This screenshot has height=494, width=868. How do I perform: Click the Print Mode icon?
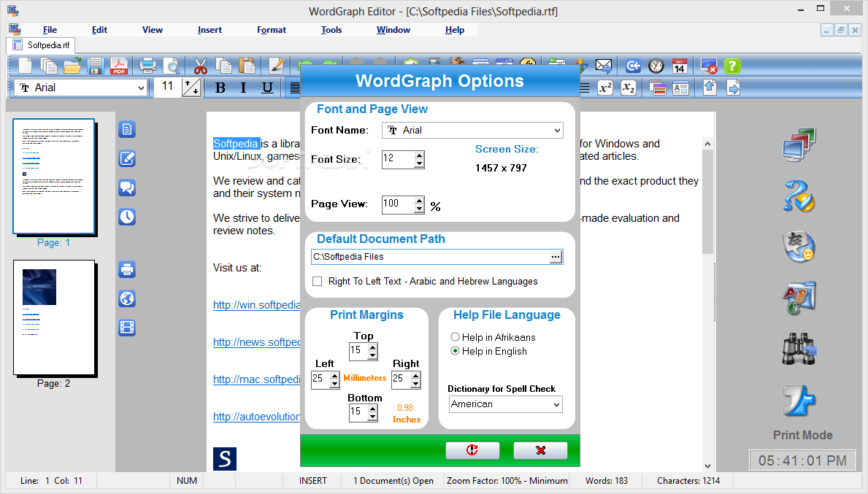799,401
